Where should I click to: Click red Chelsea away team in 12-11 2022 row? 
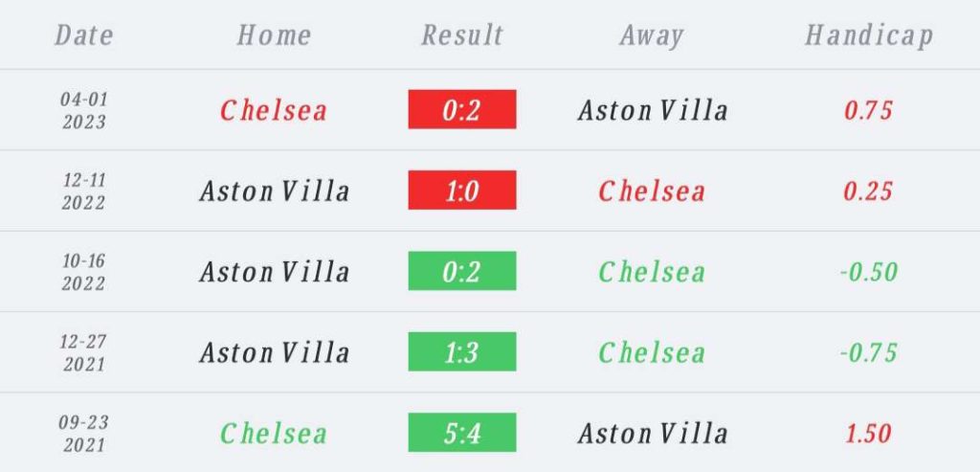(652, 191)
